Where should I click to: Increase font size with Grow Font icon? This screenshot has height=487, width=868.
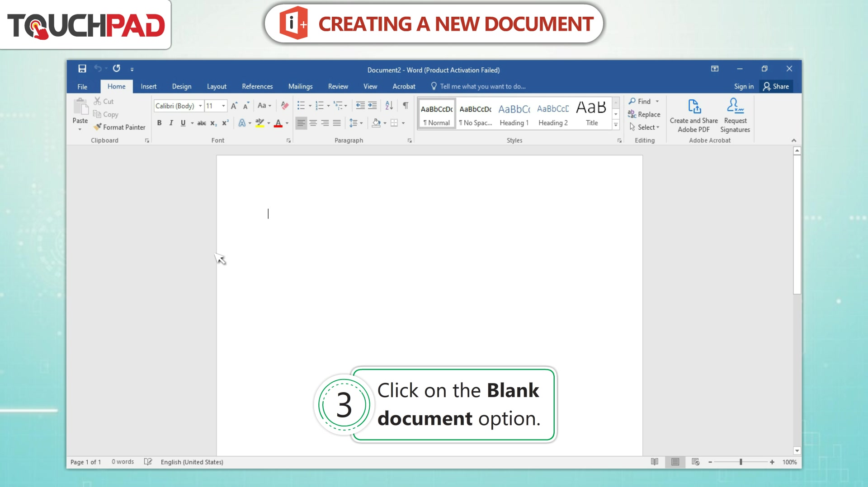[x=234, y=106]
